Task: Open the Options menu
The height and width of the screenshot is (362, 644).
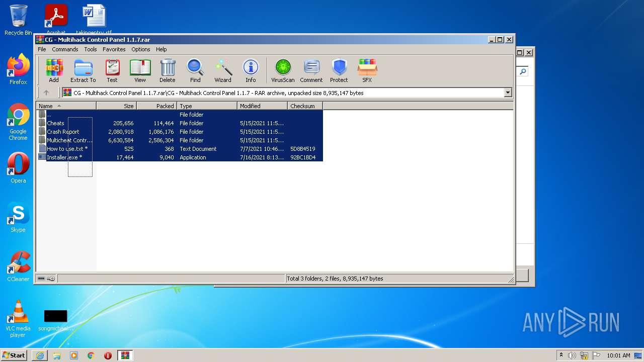Action: click(141, 49)
